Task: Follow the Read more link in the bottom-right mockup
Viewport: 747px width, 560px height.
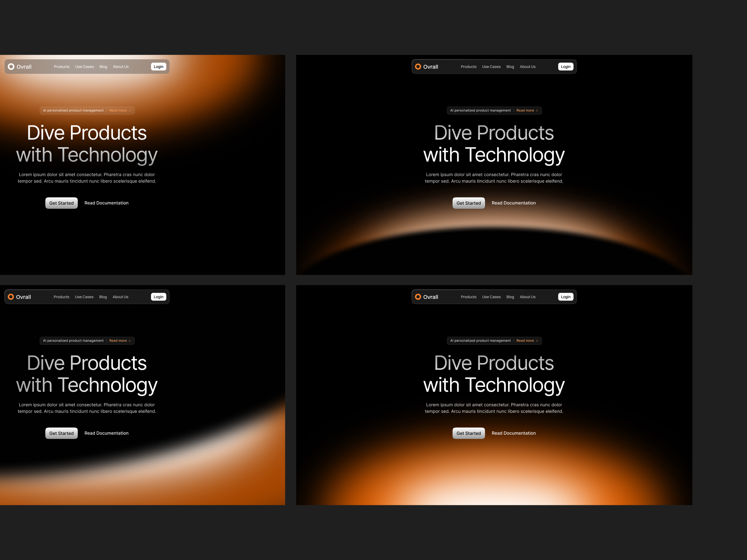Action: [x=525, y=341]
